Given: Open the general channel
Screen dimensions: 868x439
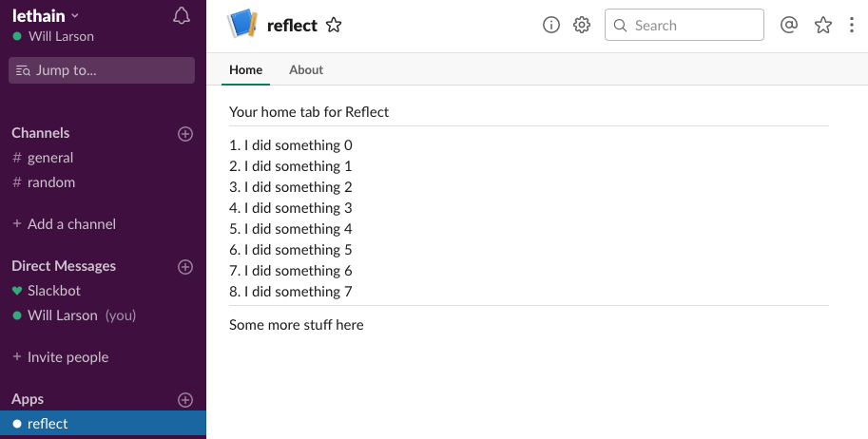Looking at the screenshot, I should 49,158.
